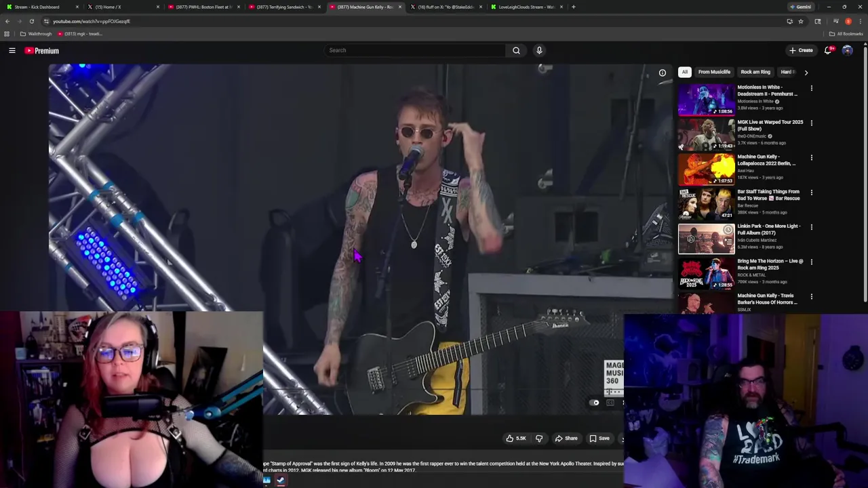
Task: Open MGK Live at Warped Tour thumbnail
Action: pyautogui.click(x=706, y=134)
